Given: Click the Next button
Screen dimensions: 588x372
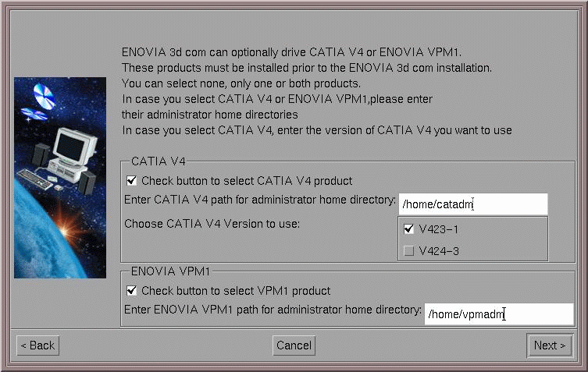Looking at the screenshot, I should click(549, 345).
